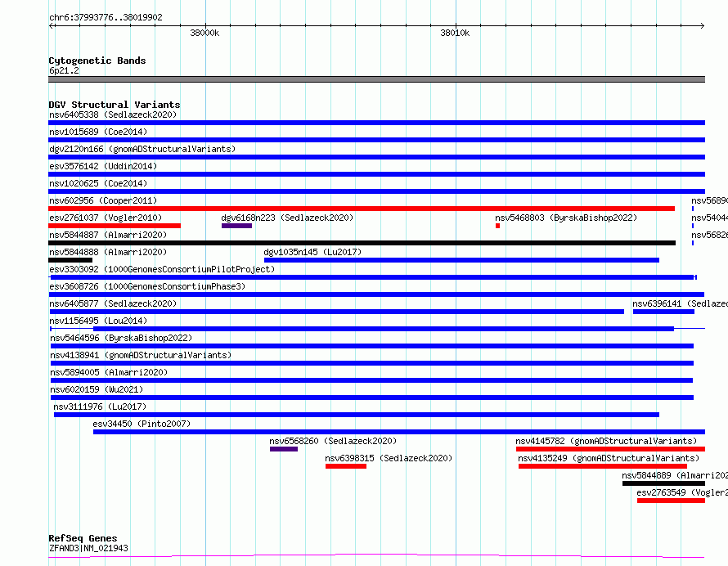Click the RefSeq Genes track title
The height and width of the screenshot is (566, 728).
click(83, 539)
